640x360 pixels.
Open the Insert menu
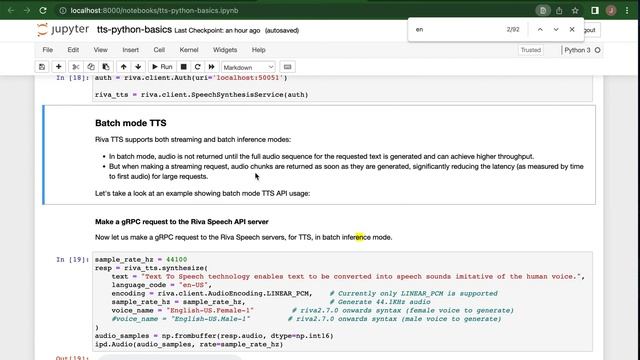(x=131, y=50)
